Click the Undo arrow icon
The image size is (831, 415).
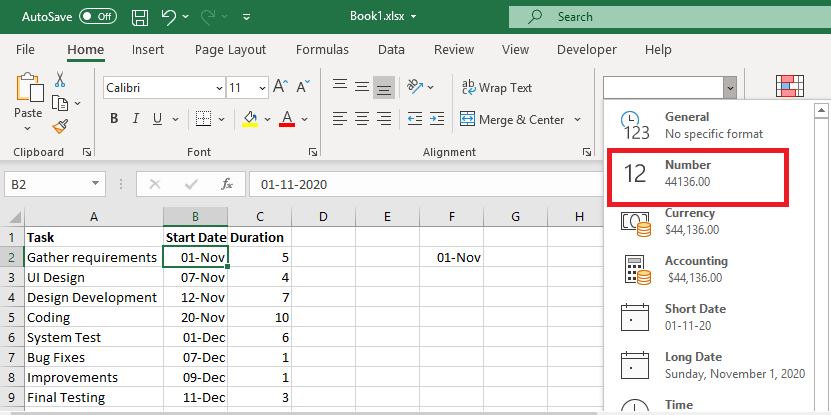[169, 17]
